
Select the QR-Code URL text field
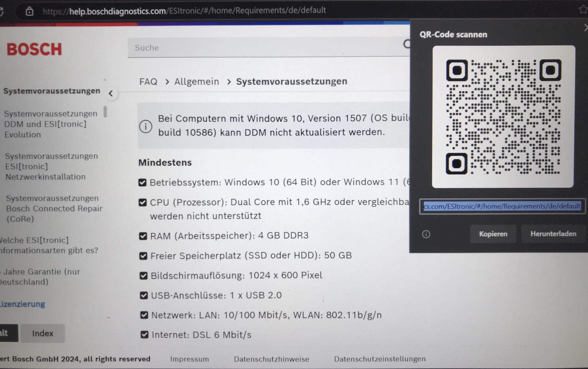click(502, 206)
